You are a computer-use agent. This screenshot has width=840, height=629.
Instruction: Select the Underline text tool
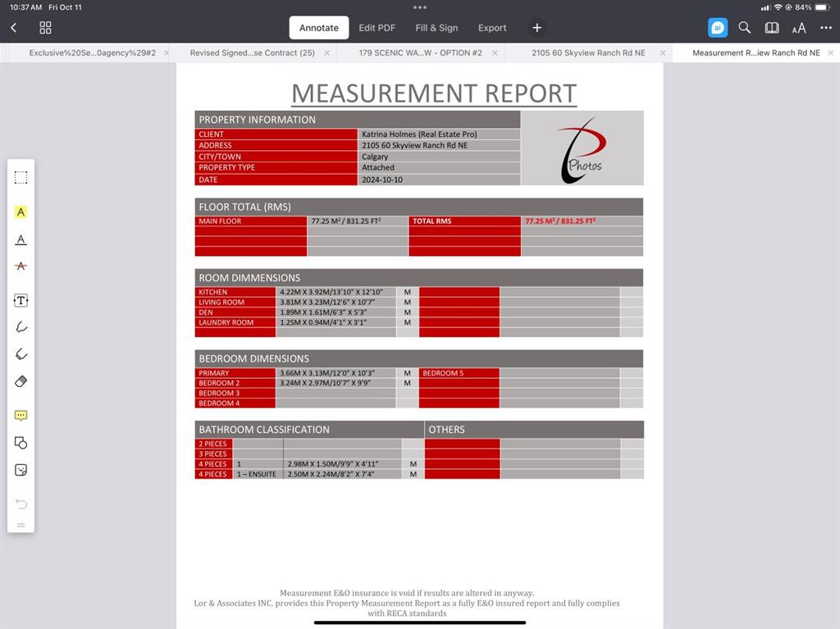(x=21, y=239)
